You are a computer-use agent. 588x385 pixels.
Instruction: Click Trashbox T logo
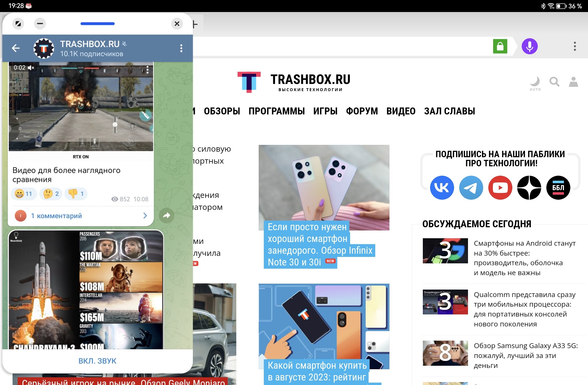pyautogui.click(x=249, y=82)
